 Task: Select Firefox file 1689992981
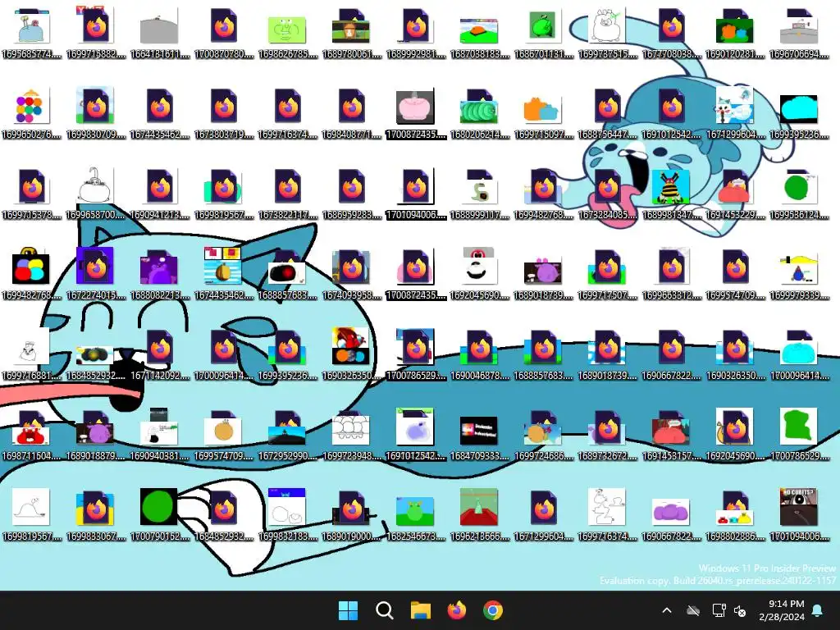click(x=416, y=33)
